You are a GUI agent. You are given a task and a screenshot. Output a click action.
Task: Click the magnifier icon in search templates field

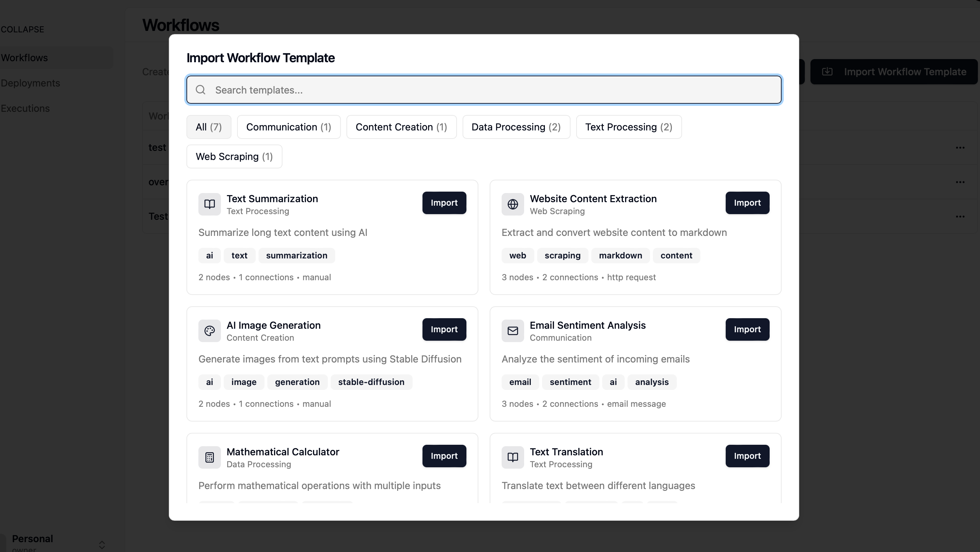201,90
